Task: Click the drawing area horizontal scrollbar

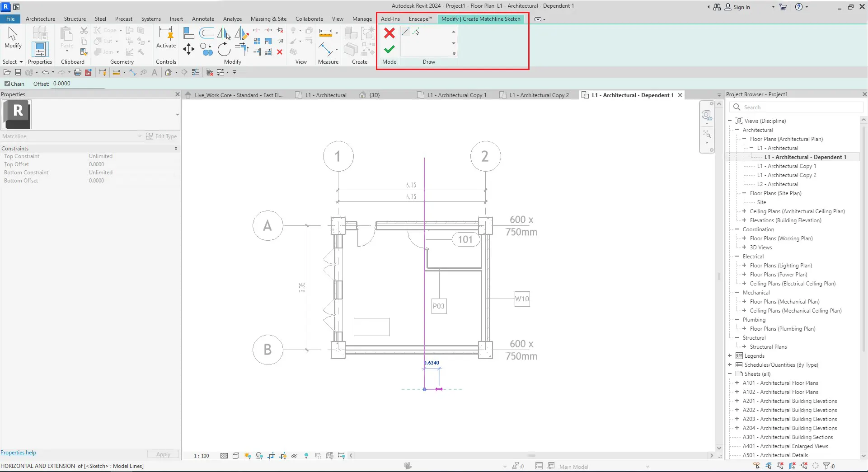Action: click(531, 456)
